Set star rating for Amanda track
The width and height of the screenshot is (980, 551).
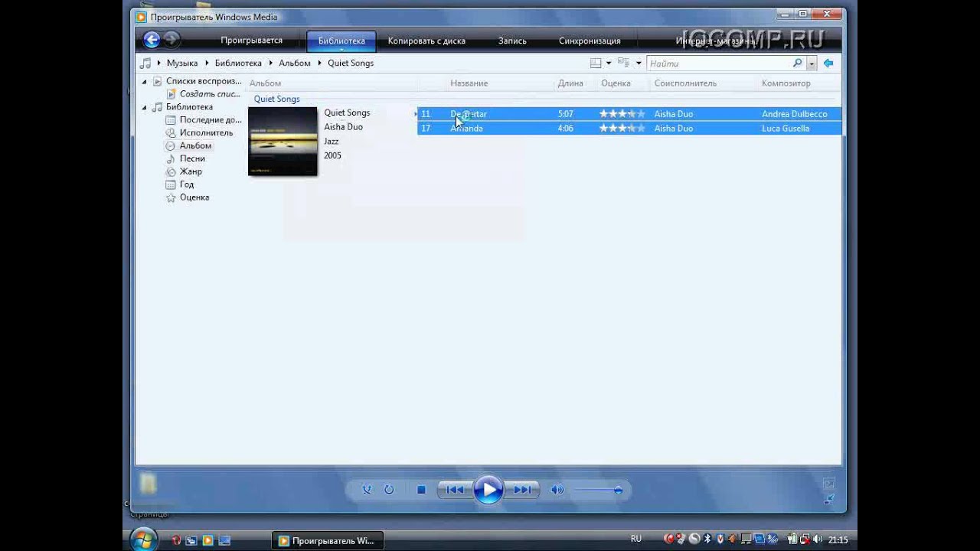pos(622,129)
